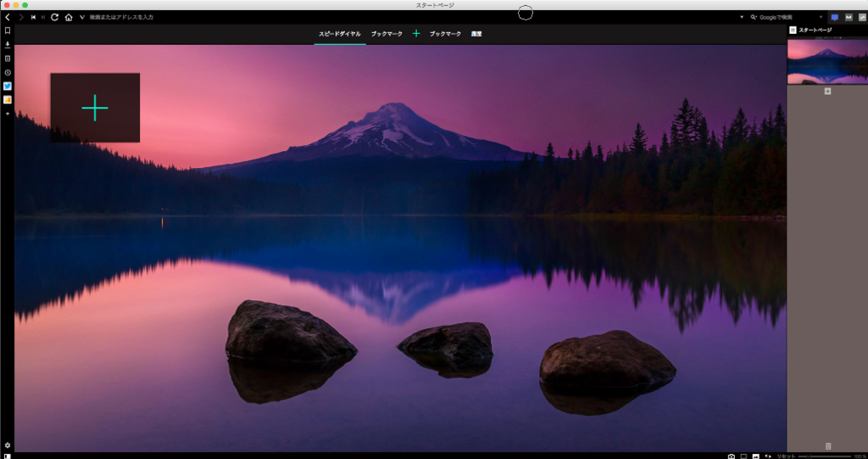Open the search engine selector magnifier
This screenshot has width=868, height=459.
754,17
